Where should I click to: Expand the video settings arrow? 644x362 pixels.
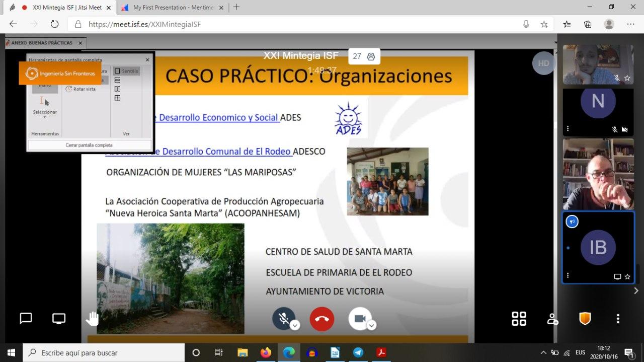click(x=371, y=326)
